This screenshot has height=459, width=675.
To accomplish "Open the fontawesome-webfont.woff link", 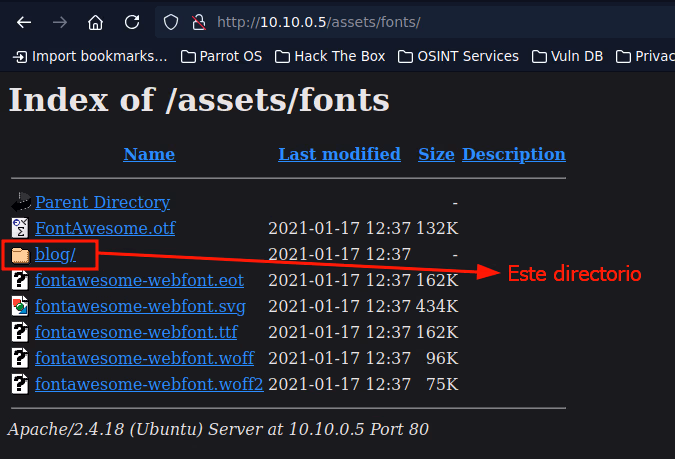I will 145,358.
